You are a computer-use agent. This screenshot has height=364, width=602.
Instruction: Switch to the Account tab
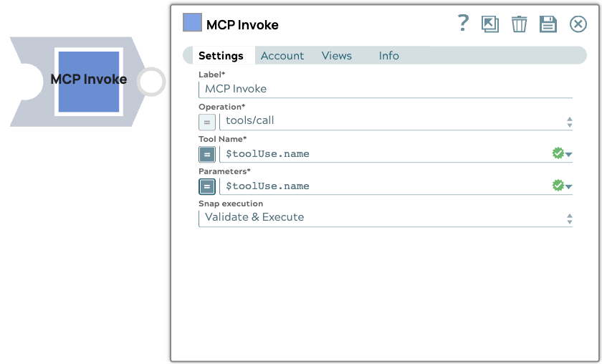(x=282, y=56)
